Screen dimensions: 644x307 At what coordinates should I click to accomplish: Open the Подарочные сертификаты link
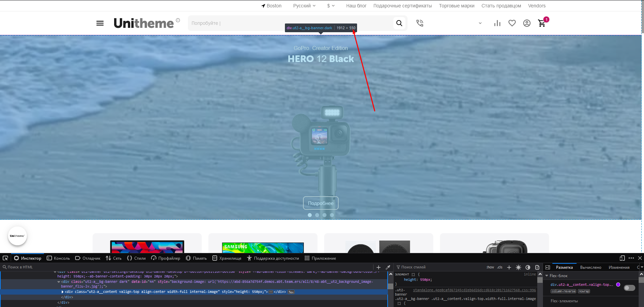[x=403, y=6]
